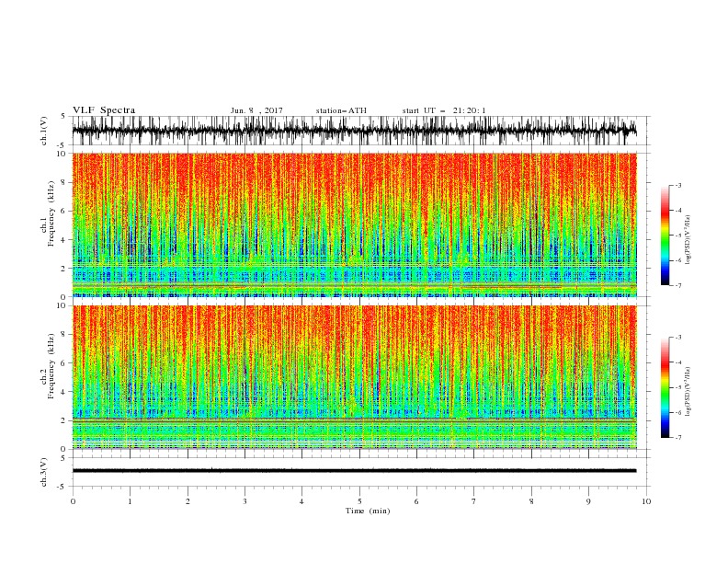The image size is (728, 563).
Task: Click the 'Time (min)' axis title
Action: [368, 511]
